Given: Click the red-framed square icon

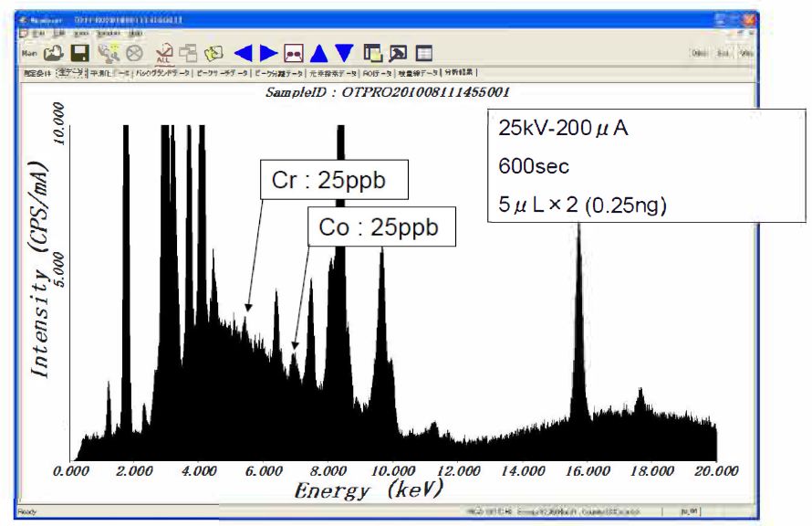Looking at the screenshot, I should click(x=293, y=53).
